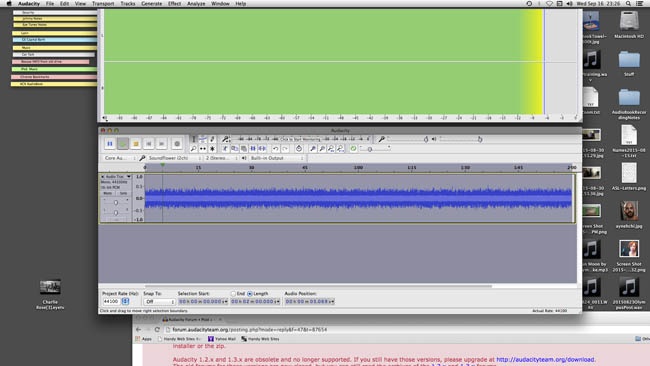Viewport: 650px width, 366px height.
Task: Open the Project Rate dropdown arrow
Action: [x=125, y=301]
